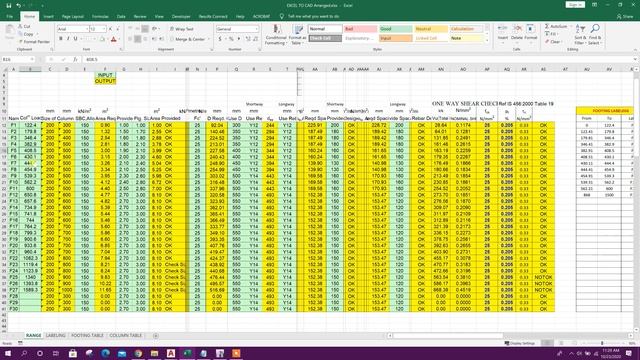This screenshot has width=640, height=360.
Task: Apply the Bad cell style
Action: (x=360, y=29)
